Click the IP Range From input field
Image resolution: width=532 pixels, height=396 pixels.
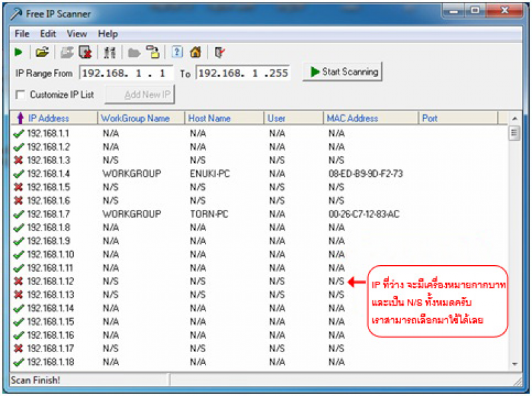126,73
